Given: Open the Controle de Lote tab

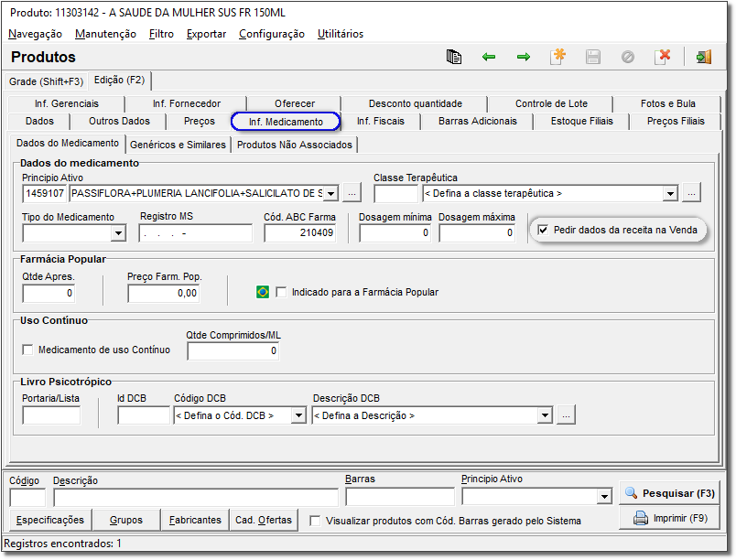Looking at the screenshot, I should [551, 103].
